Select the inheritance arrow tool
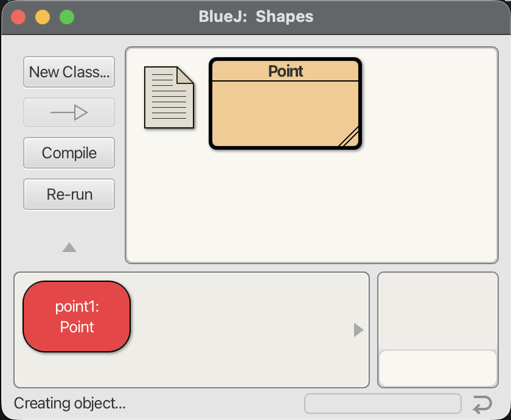This screenshot has width=511, height=420. 69,113
